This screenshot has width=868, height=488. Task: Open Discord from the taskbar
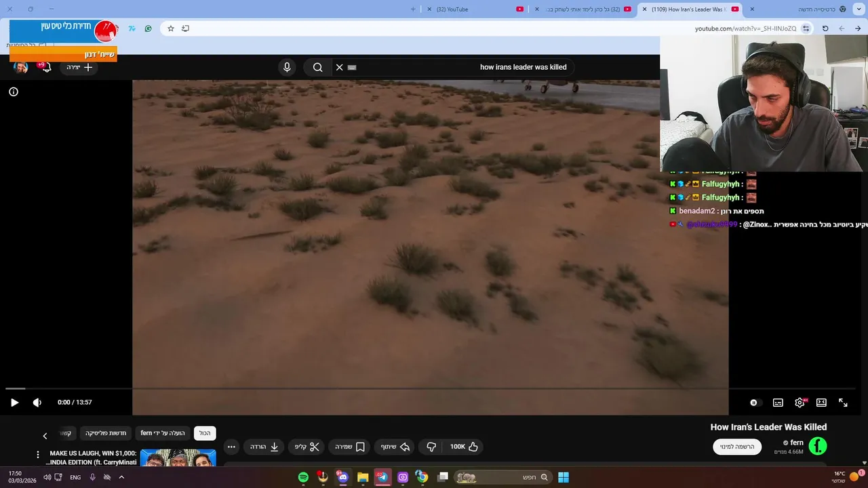coord(342,477)
